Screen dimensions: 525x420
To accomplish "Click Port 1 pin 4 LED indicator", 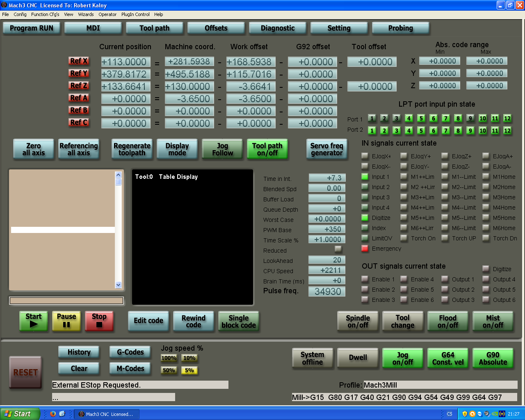I will tap(409, 119).
